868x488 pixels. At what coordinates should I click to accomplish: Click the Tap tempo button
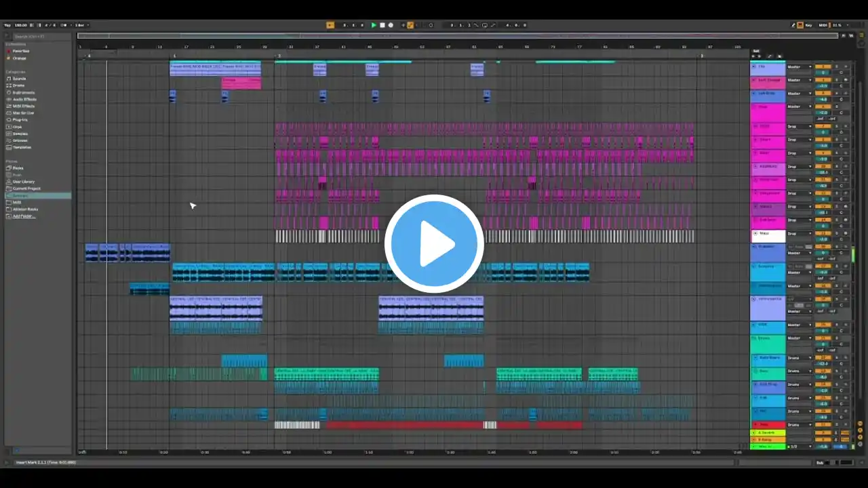point(7,25)
